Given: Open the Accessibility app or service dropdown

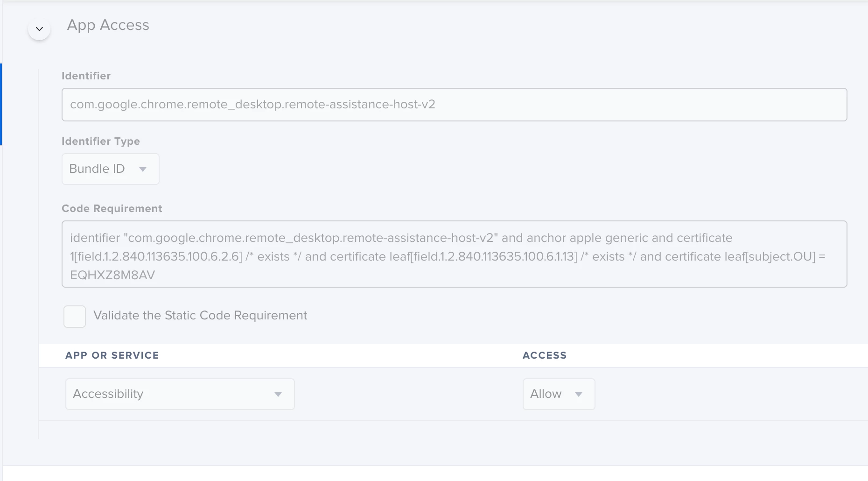Looking at the screenshot, I should [x=180, y=394].
